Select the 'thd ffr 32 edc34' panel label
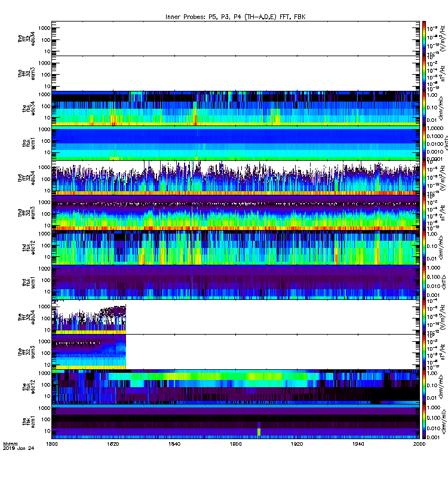Screen dimensions: 448x478 26,177
